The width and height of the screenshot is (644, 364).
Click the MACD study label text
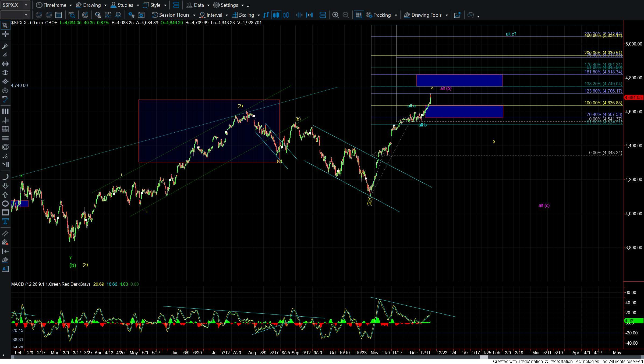[x=51, y=284]
